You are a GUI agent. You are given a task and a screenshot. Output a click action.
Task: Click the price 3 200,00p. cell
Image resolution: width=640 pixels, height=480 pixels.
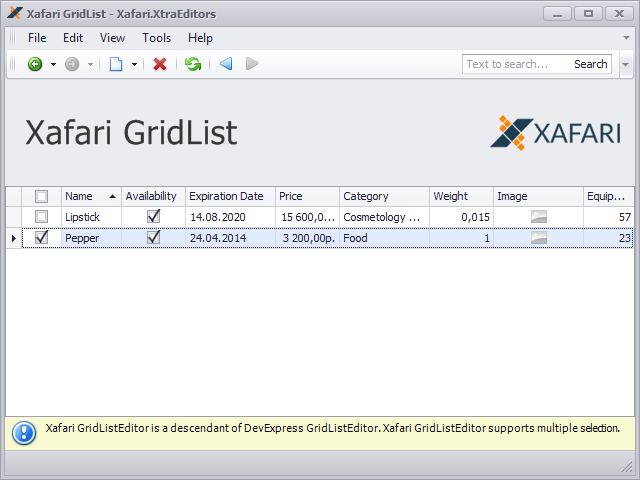[307, 238]
